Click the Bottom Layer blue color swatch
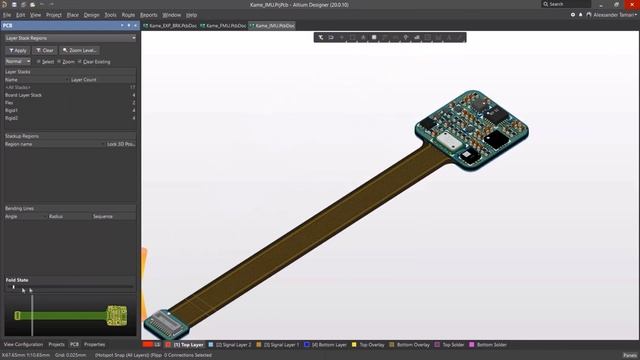The width and height of the screenshot is (640, 360). 307,345
